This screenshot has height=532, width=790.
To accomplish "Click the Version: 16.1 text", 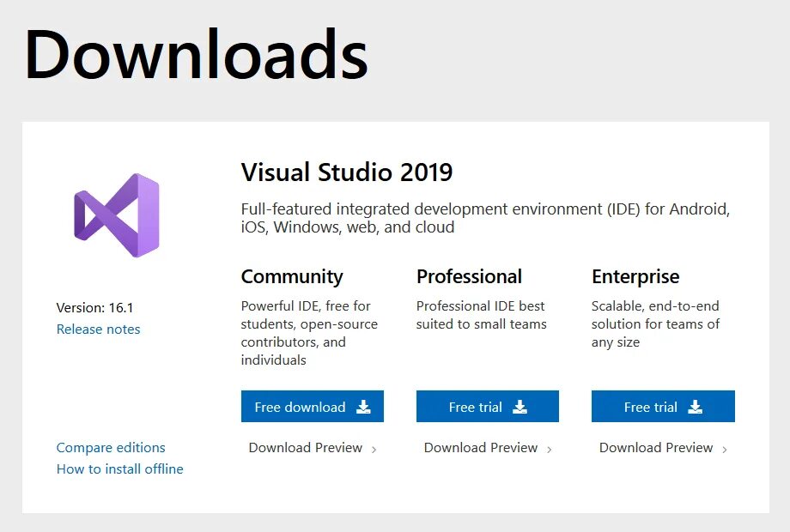I will (x=94, y=307).
